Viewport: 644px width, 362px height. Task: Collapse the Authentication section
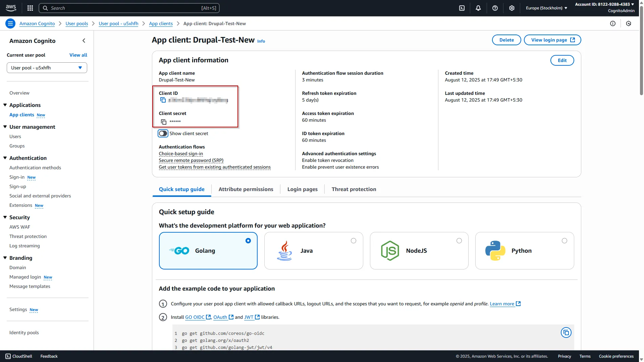[x=5, y=158]
